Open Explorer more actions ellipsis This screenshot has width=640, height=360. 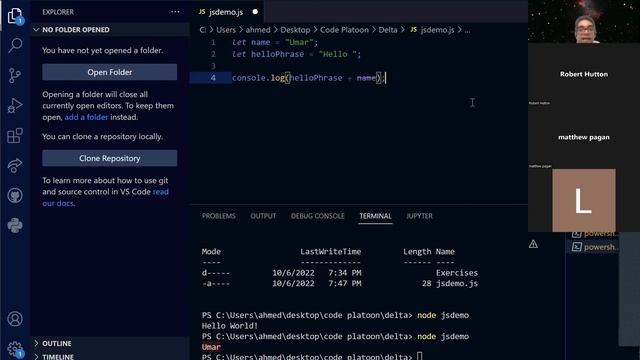click(175, 12)
